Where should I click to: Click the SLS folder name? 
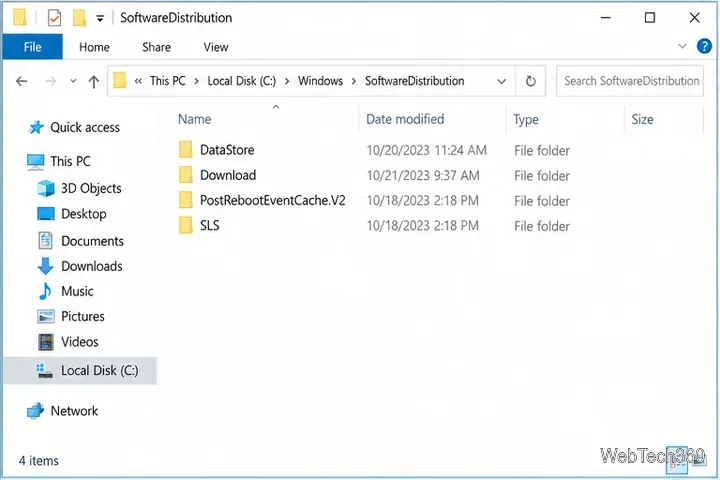point(210,226)
